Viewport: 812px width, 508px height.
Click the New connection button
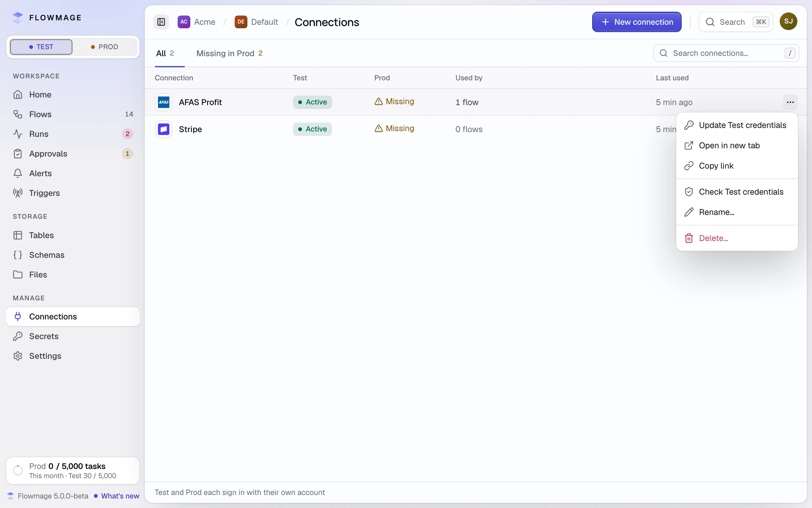(637, 22)
